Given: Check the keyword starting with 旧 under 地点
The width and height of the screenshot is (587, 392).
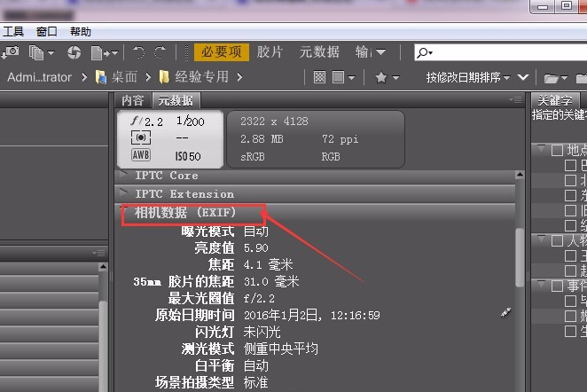Looking at the screenshot, I should click(x=570, y=210).
